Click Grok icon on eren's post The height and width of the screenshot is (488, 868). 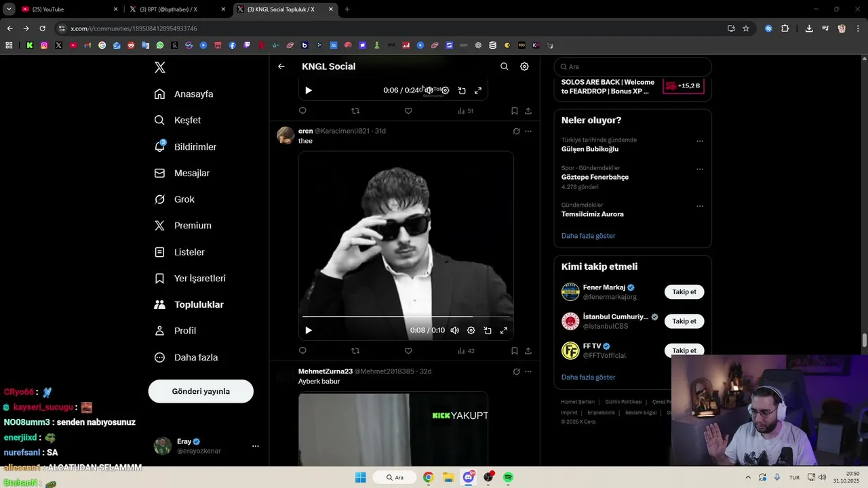click(516, 131)
